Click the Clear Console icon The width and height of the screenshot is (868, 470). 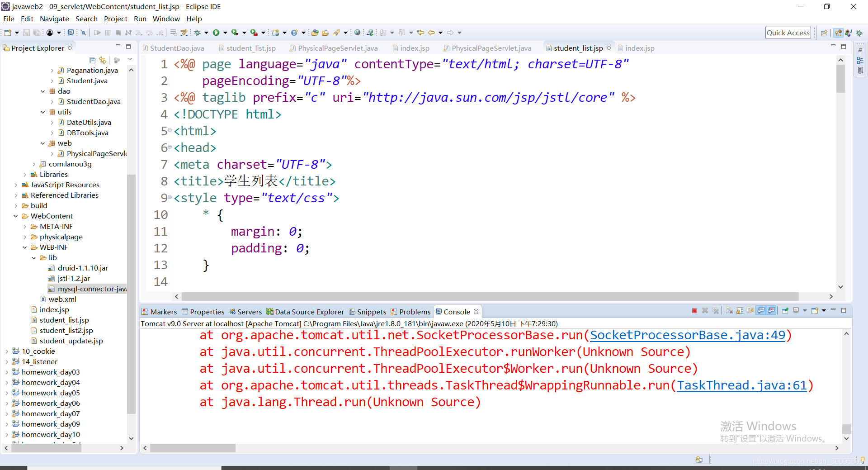[729, 310]
